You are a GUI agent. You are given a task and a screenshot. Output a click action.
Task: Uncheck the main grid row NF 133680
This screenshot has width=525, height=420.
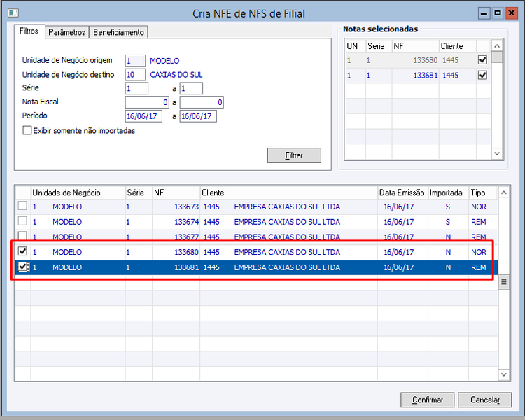click(x=22, y=251)
